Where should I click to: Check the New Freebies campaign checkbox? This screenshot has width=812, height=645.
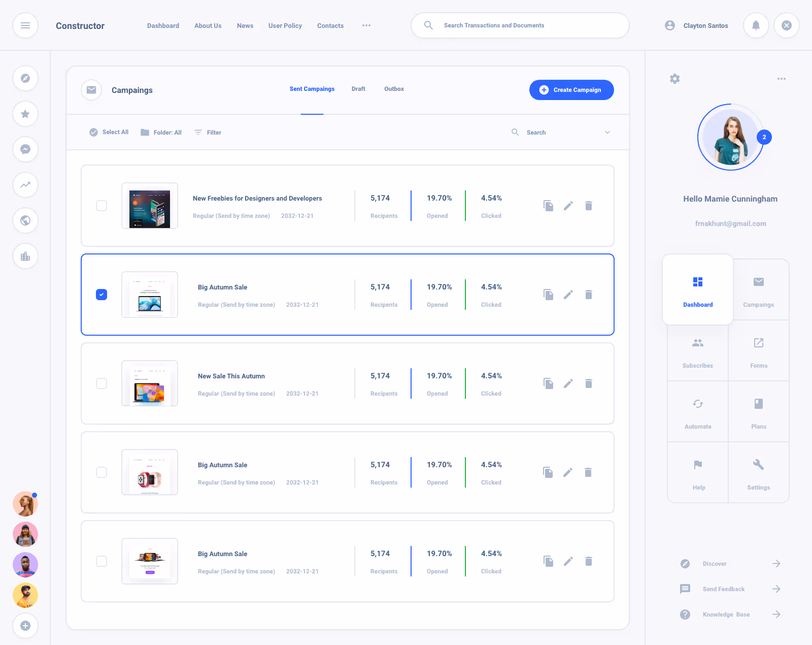click(101, 206)
